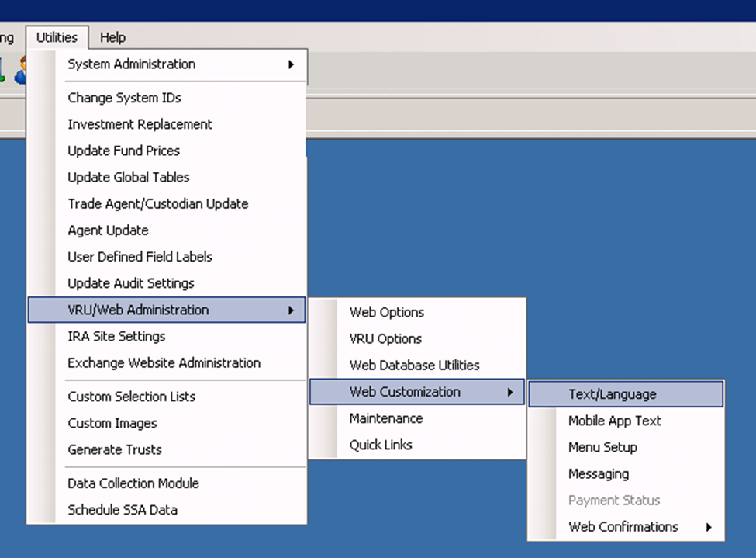Click the person icon in toolbar
The width and height of the screenshot is (756, 558).
(x=21, y=71)
